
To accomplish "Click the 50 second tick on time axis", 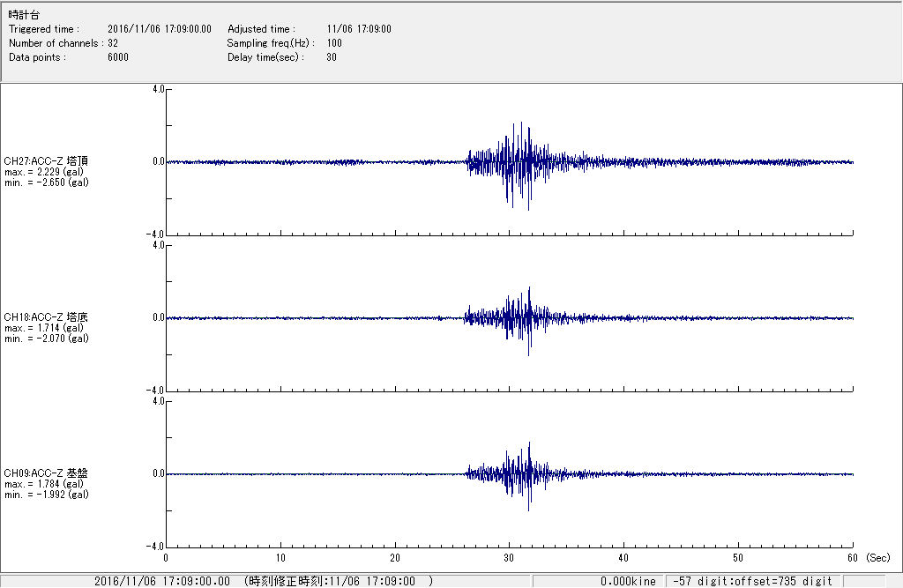I will point(738,558).
